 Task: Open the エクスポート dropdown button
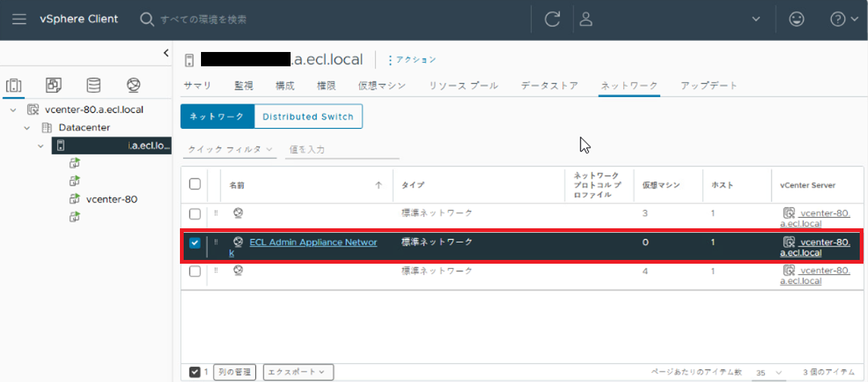(x=298, y=372)
